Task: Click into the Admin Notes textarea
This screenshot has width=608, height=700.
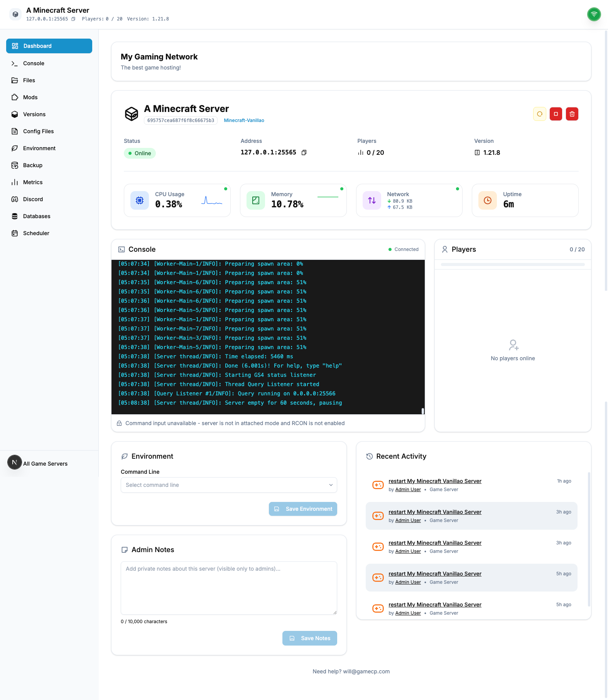Action: click(x=229, y=588)
